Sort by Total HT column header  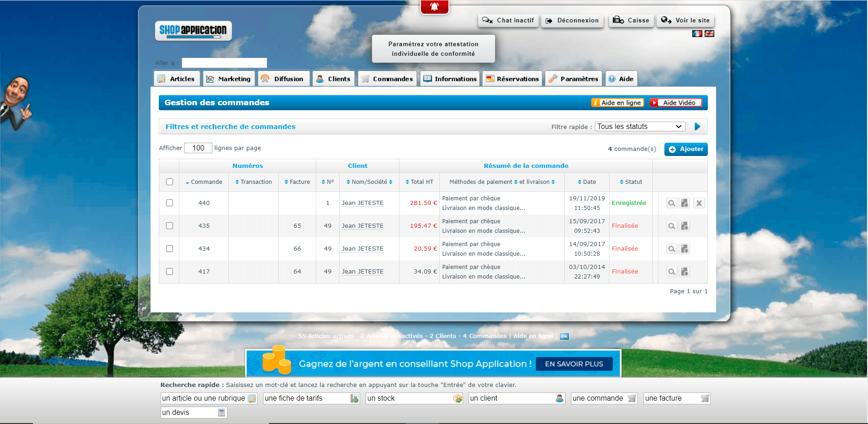[419, 182]
